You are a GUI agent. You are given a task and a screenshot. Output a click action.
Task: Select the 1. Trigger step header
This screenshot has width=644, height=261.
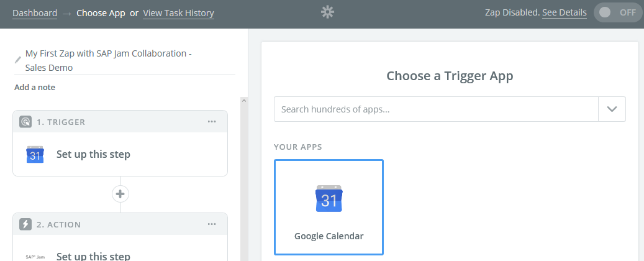(120, 122)
